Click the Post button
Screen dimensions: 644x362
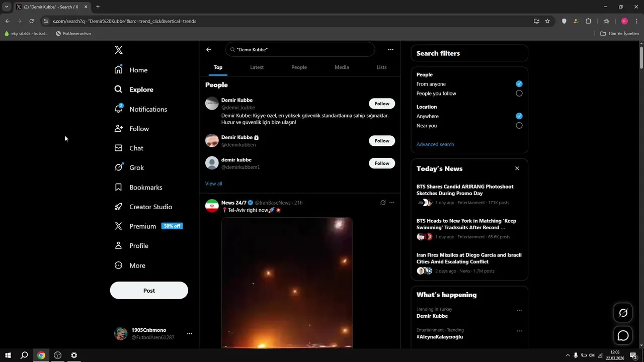point(149,291)
